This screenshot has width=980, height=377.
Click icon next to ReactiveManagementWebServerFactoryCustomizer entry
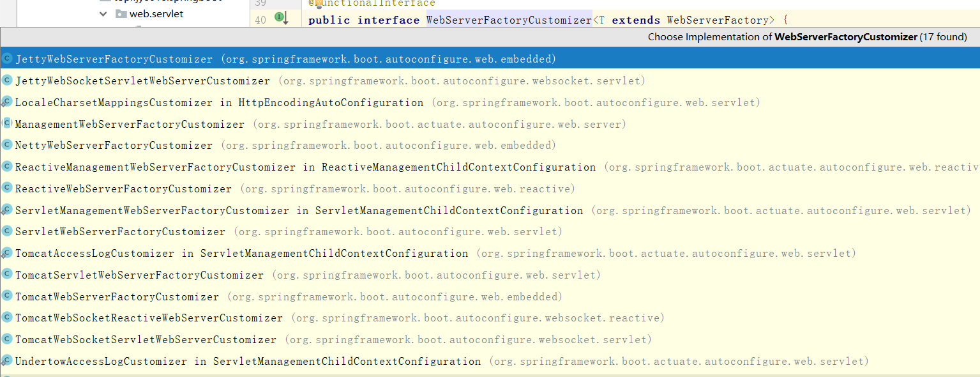(7, 167)
